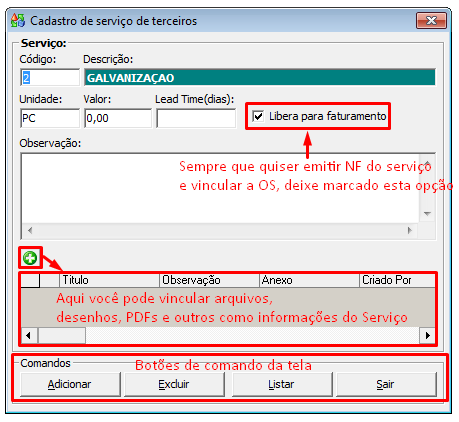Image resolution: width=459 pixels, height=422 pixels.
Task: Click the empty Lead Time(dias) field
Action: [196, 118]
